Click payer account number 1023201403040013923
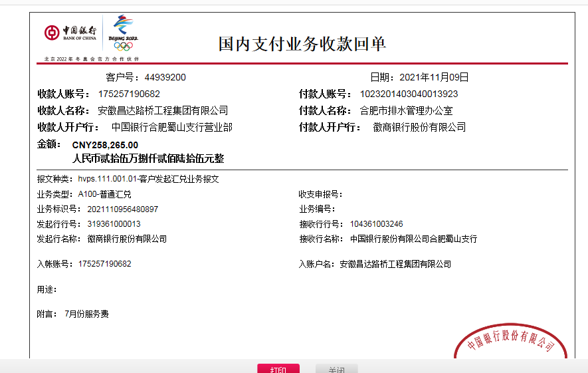This screenshot has width=588, height=373. (409, 94)
